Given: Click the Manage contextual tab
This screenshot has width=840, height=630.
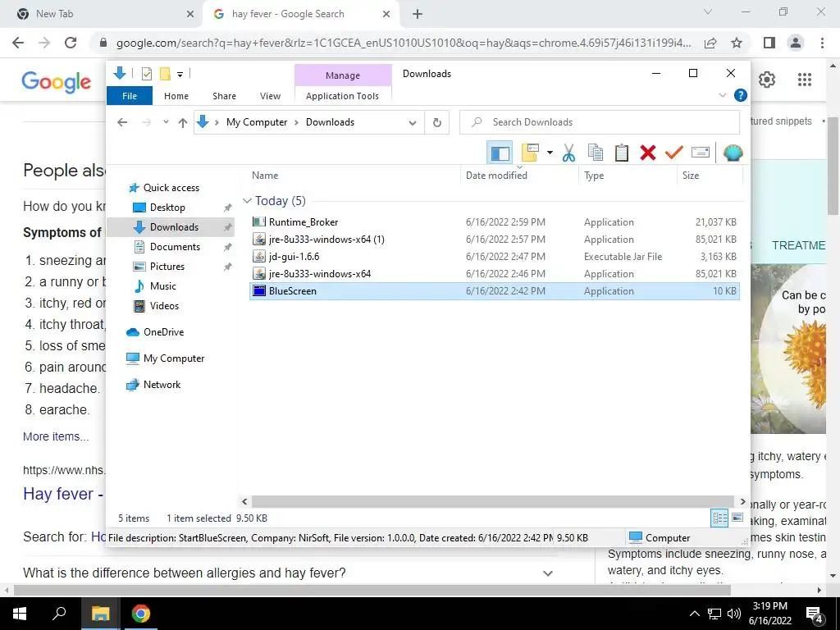Looking at the screenshot, I should click(x=343, y=75).
